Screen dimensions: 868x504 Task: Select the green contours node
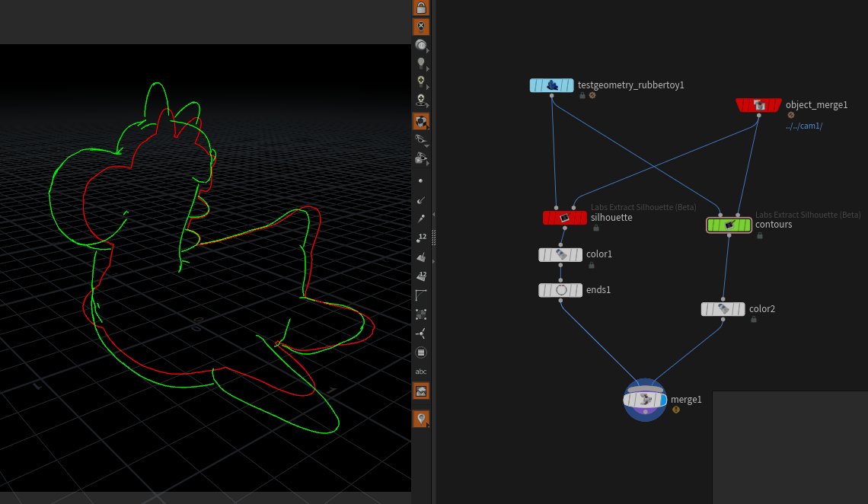[x=729, y=225]
